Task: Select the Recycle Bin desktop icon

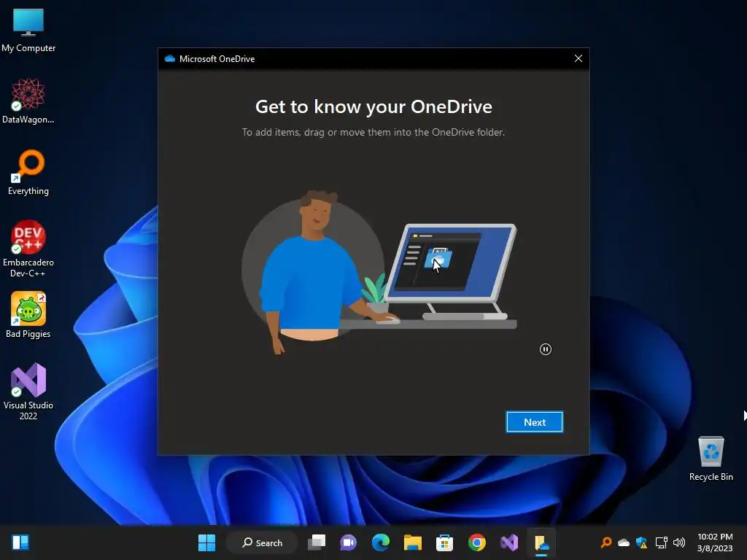Action: coord(711,459)
